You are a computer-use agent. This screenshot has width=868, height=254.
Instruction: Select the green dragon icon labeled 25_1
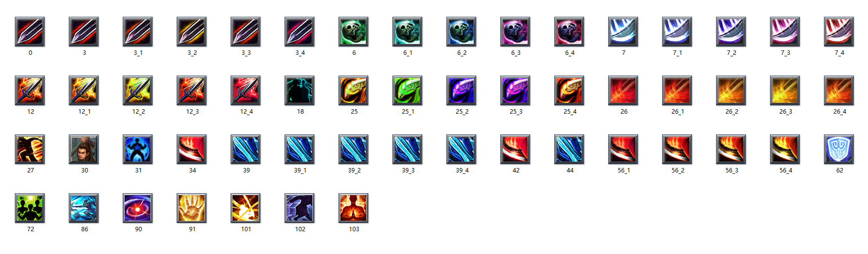407,90
